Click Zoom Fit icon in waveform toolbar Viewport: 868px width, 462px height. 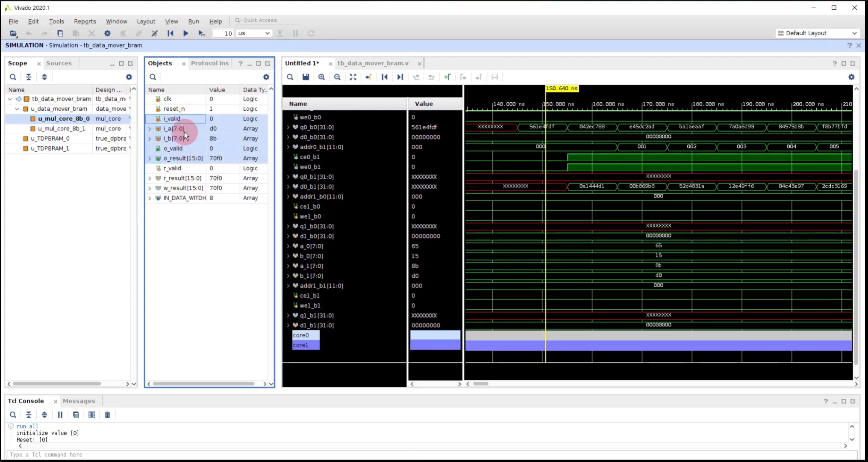(x=353, y=77)
